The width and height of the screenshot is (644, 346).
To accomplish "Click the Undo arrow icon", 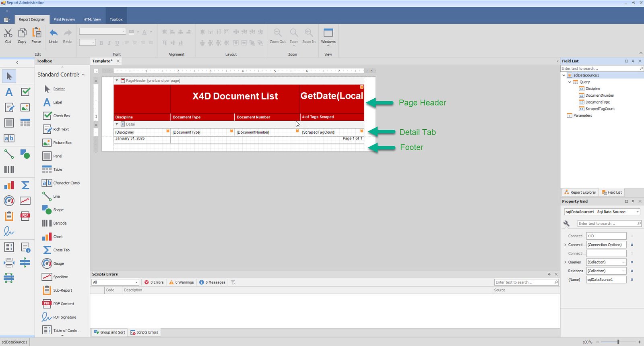I will pyautogui.click(x=53, y=35).
